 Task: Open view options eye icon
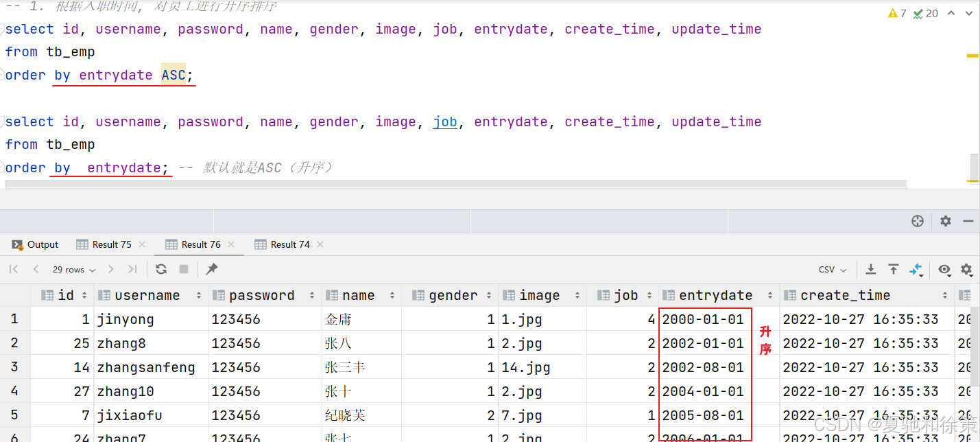point(944,270)
